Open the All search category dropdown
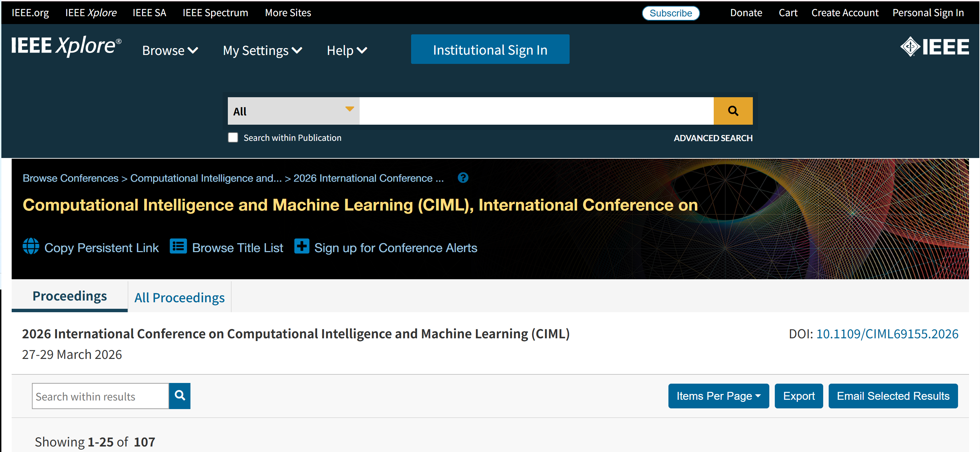This screenshot has width=980, height=452. click(x=293, y=111)
